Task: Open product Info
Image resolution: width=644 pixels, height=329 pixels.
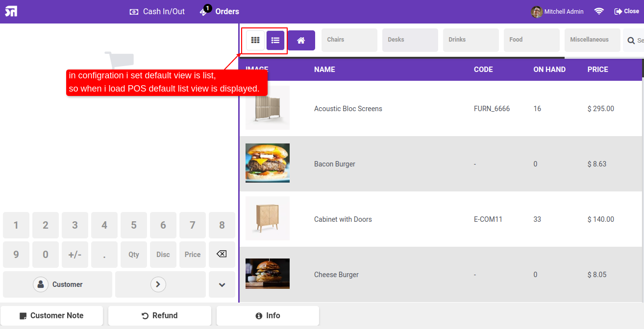Action: click(x=268, y=316)
